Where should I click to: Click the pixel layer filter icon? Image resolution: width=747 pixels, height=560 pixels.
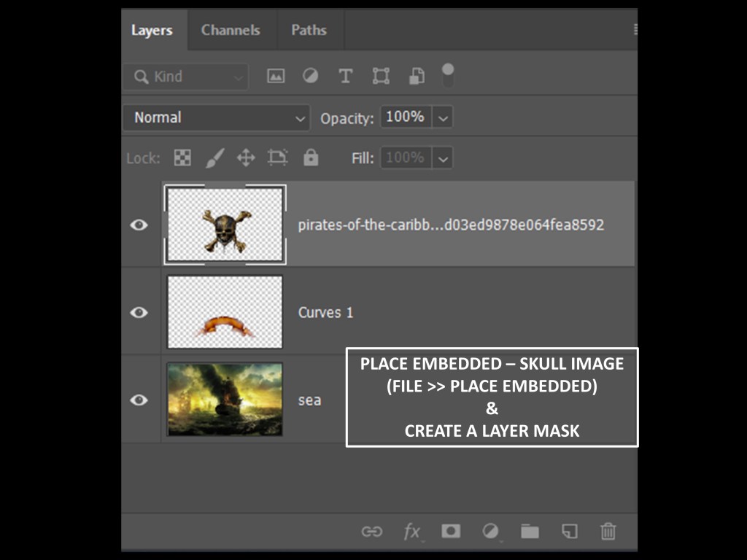pyautogui.click(x=276, y=76)
